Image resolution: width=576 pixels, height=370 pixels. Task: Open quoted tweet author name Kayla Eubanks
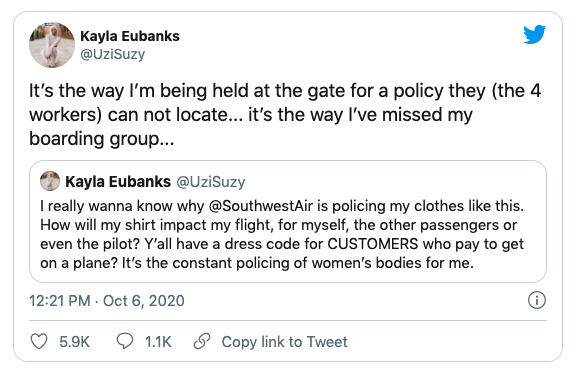pos(118,182)
